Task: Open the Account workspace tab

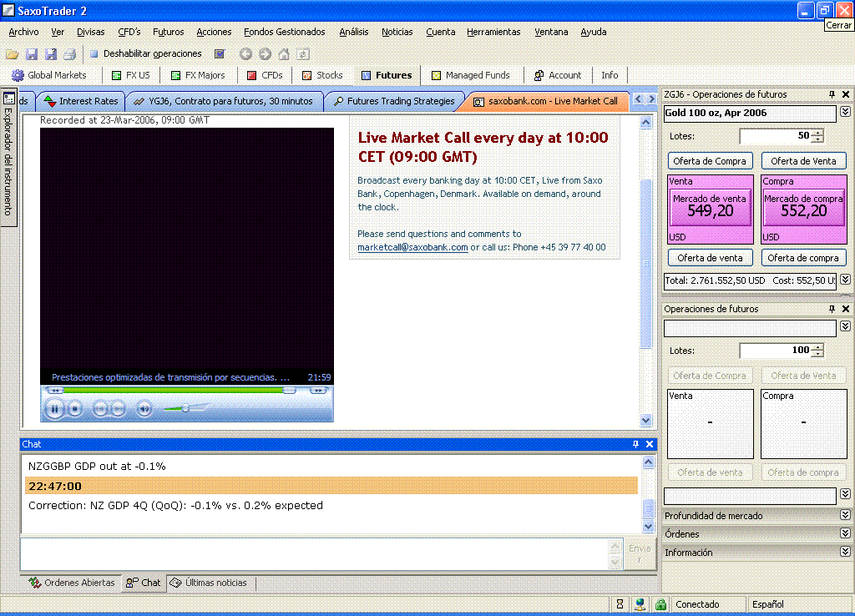Action: pyautogui.click(x=558, y=75)
